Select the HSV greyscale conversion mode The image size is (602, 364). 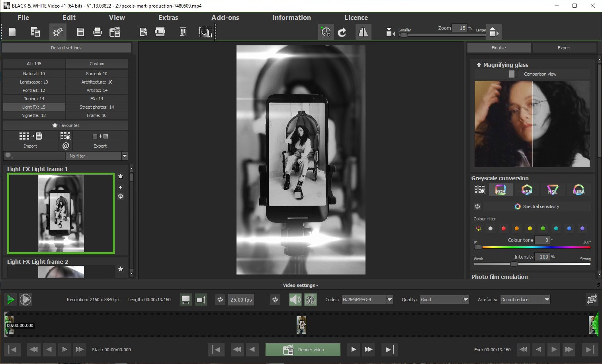coord(527,190)
